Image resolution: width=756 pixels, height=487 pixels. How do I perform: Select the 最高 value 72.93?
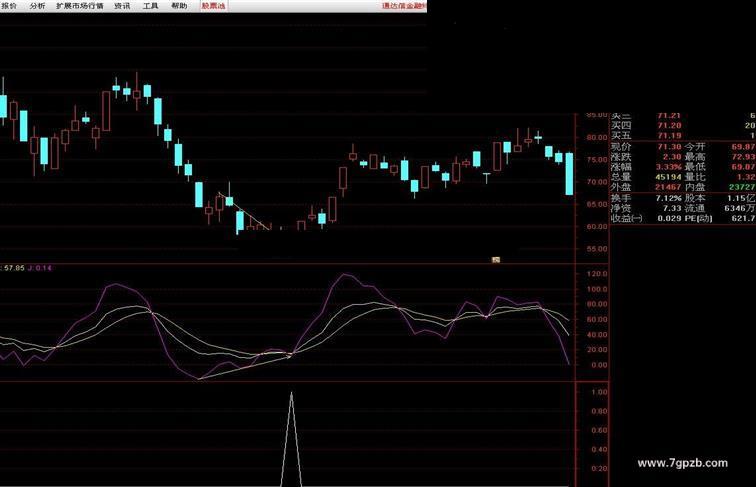tap(743, 157)
